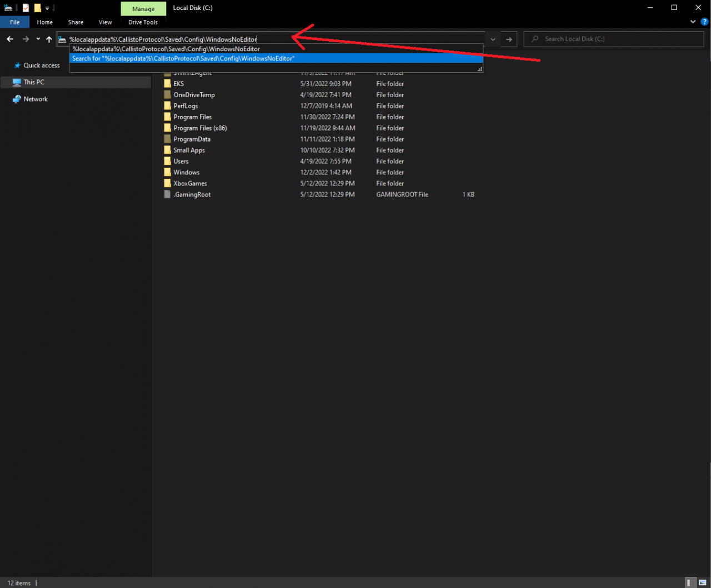This screenshot has height=588, width=711.
Task: Click the Back navigation arrow
Action: pos(10,39)
